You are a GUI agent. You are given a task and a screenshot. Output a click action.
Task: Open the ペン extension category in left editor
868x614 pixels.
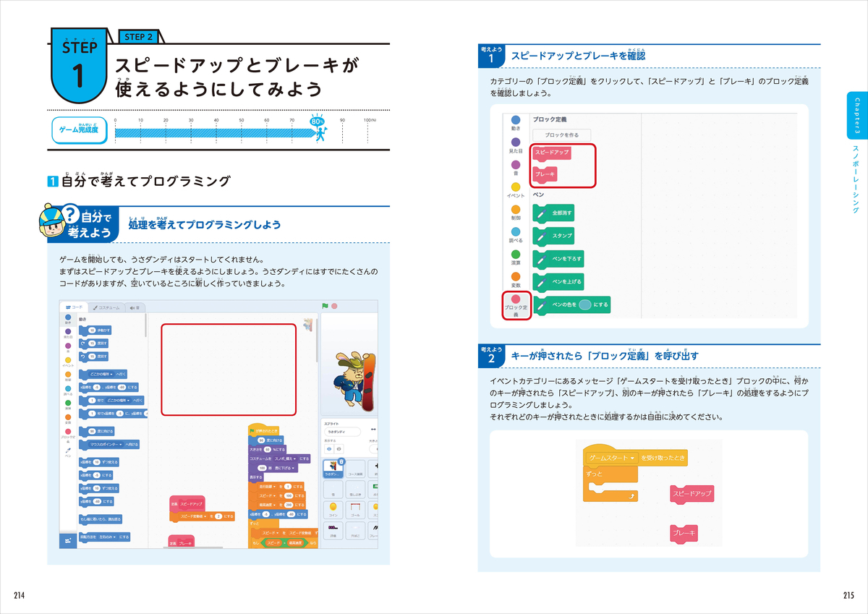pyautogui.click(x=68, y=453)
